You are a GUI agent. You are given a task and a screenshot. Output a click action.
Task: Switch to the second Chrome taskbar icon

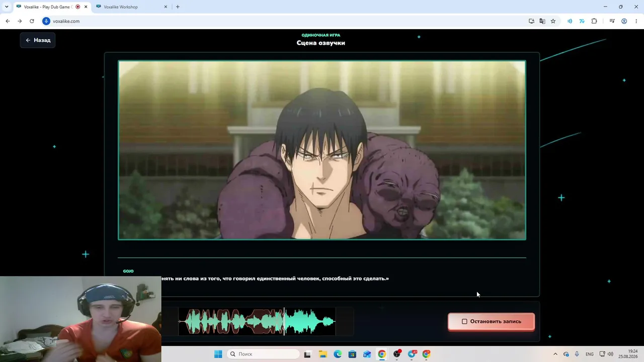427,354
